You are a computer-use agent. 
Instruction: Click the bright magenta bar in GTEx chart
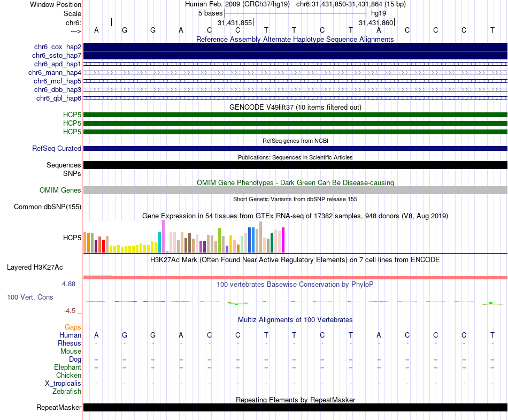coord(283,240)
